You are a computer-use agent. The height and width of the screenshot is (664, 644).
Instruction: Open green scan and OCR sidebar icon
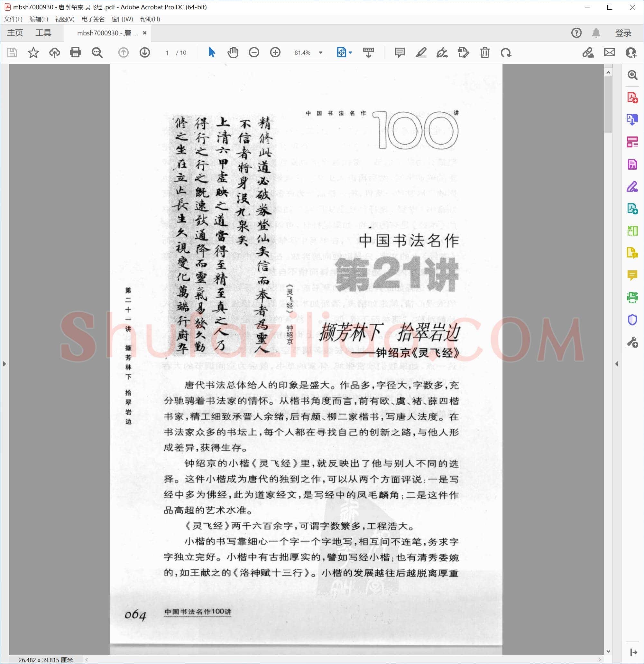coord(632,297)
